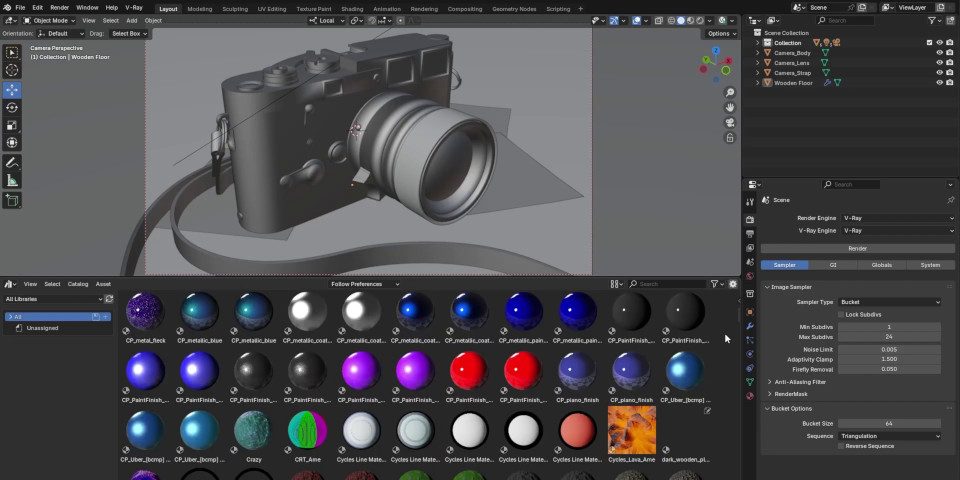960x480 pixels.
Task: Switch to the Modeling workspace tab
Action: [x=200, y=9]
